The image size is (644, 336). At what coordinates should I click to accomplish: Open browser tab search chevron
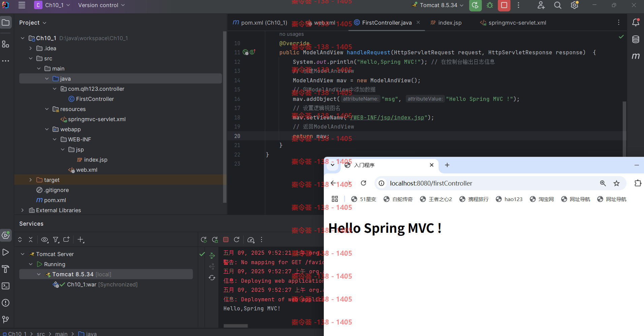point(333,165)
